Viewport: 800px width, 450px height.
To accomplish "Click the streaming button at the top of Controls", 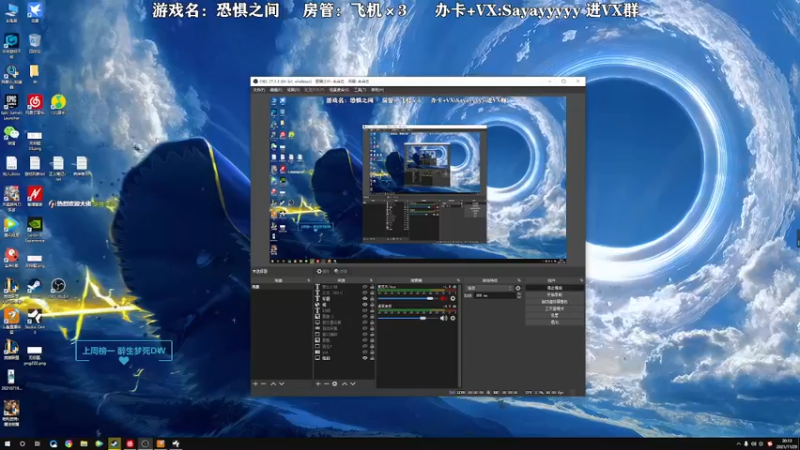I will click(555, 288).
